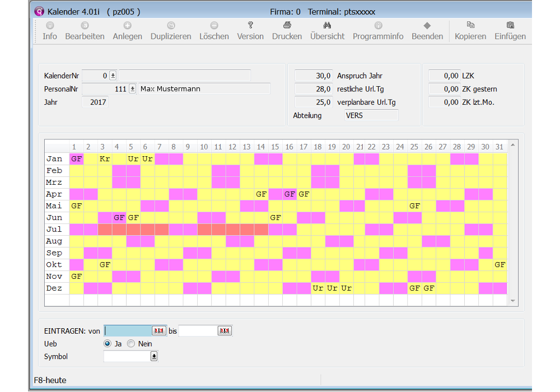
Task: Click the red July 5 calendar cell
Action: tap(133, 230)
